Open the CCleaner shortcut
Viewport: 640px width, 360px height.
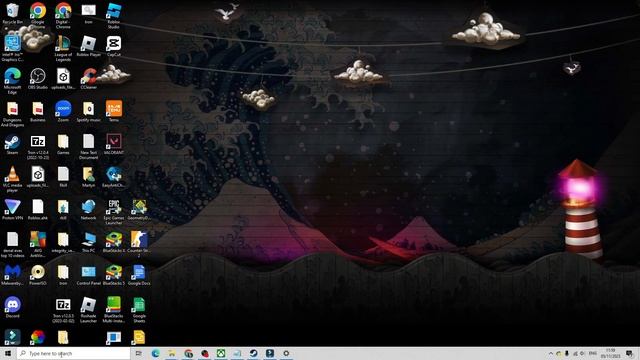(x=88, y=79)
